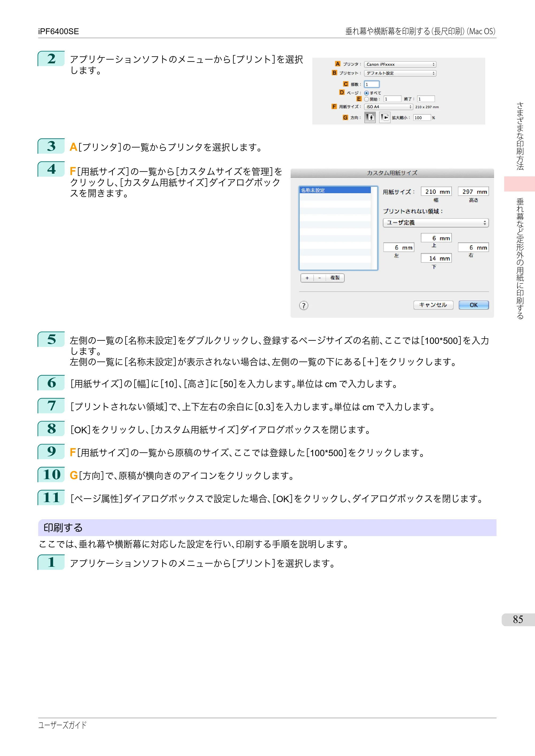Click the minus button below paper size list
The width and height of the screenshot is (535, 756).
[320, 278]
